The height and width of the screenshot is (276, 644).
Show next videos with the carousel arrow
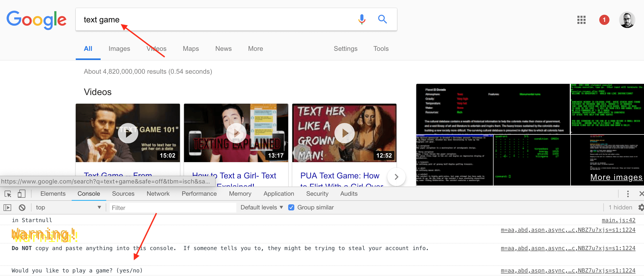(396, 177)
